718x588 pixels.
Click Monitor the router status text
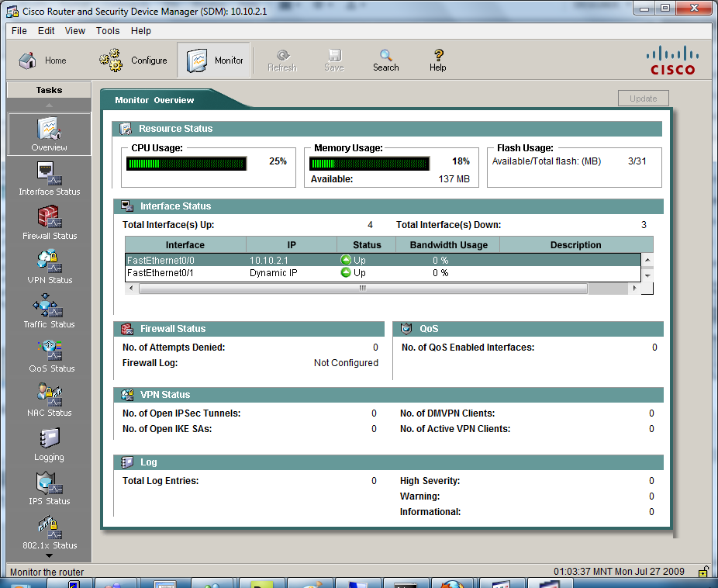pos(47,572)
